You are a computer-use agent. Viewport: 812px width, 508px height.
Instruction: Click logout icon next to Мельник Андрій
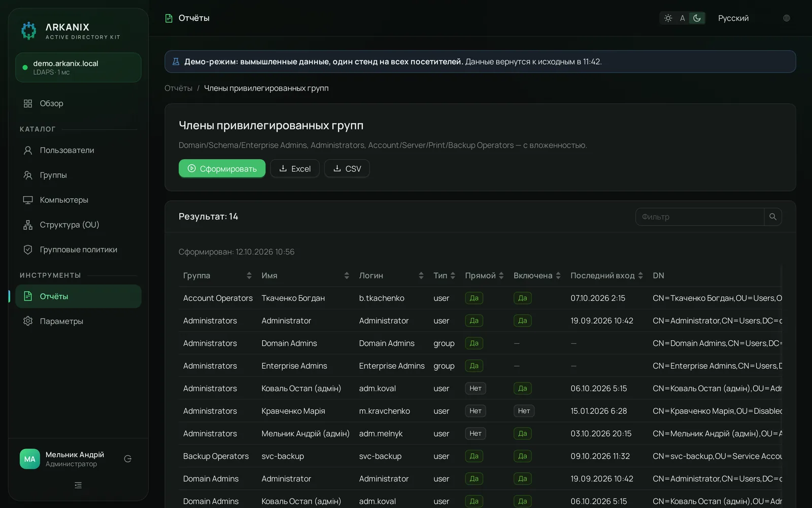click(128, 459)
